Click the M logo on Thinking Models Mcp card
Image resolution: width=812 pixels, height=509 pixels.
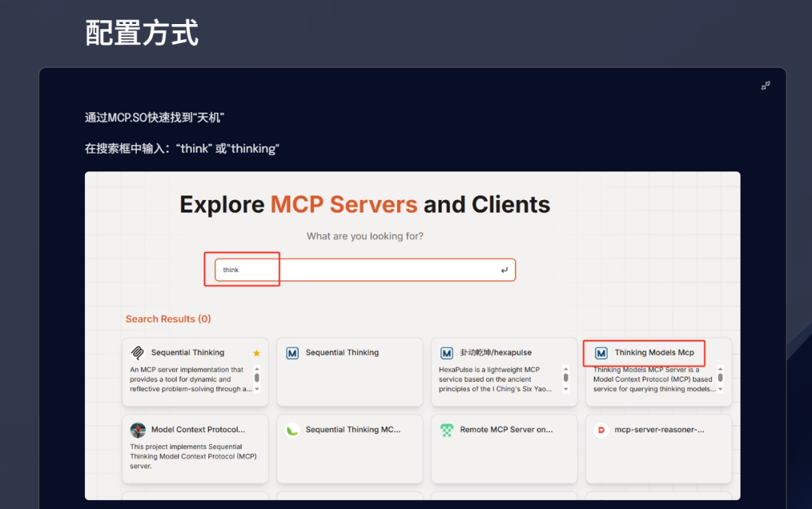point(601,353)
